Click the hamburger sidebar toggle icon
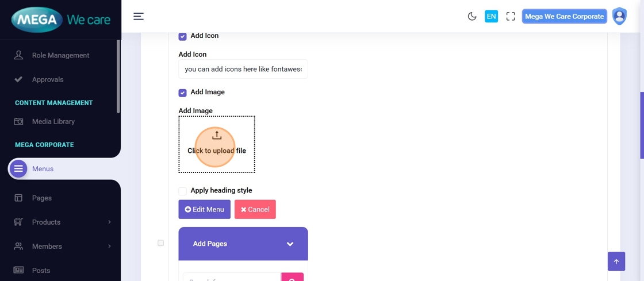This screenshot has width=644, height=281. point(139,16)
